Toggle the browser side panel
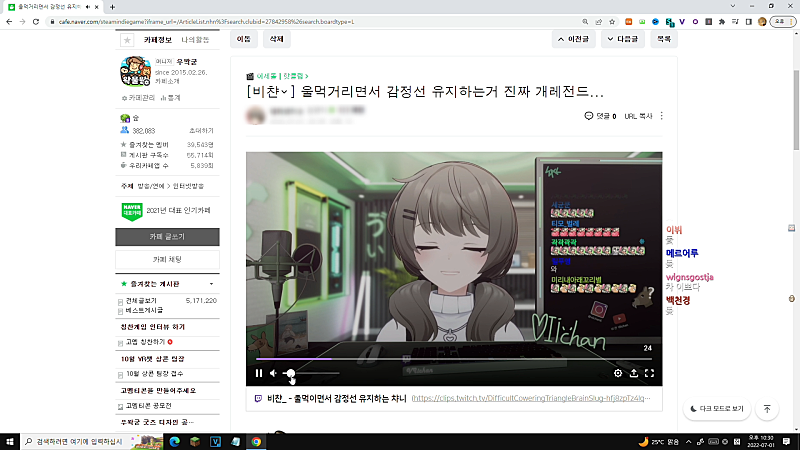This screenshot has height=450, width=800. pyautogui.click(x=748, y=21)
